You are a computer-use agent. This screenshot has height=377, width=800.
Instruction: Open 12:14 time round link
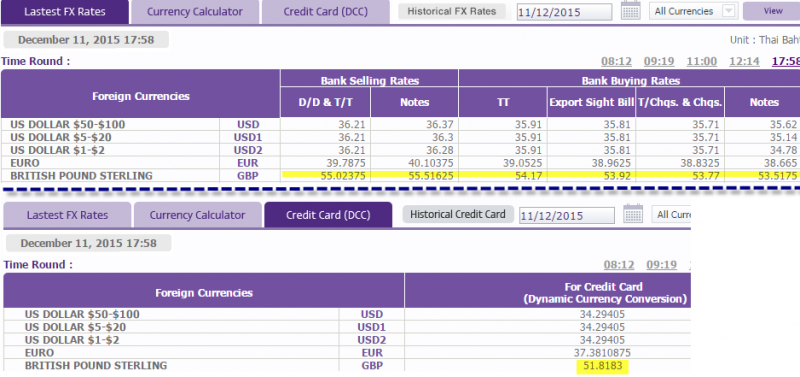pos(744,62)
